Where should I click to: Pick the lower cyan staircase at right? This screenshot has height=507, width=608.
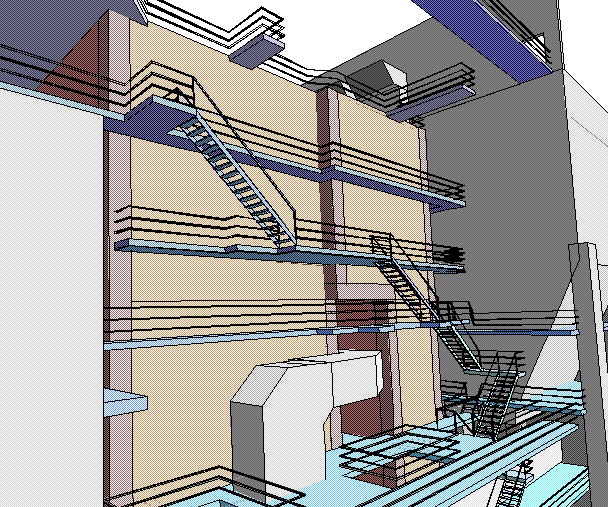click(460, 345)
